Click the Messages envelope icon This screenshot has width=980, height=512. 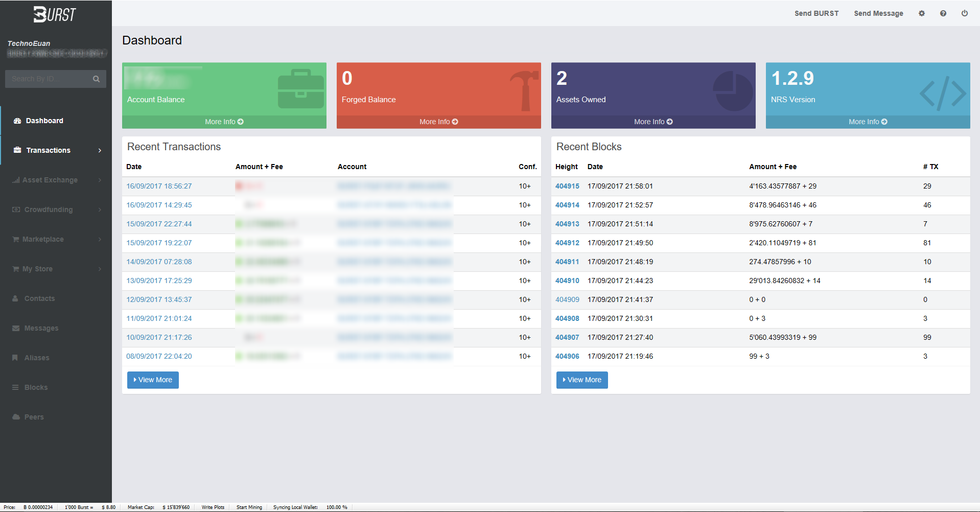(x=16, y=328)
